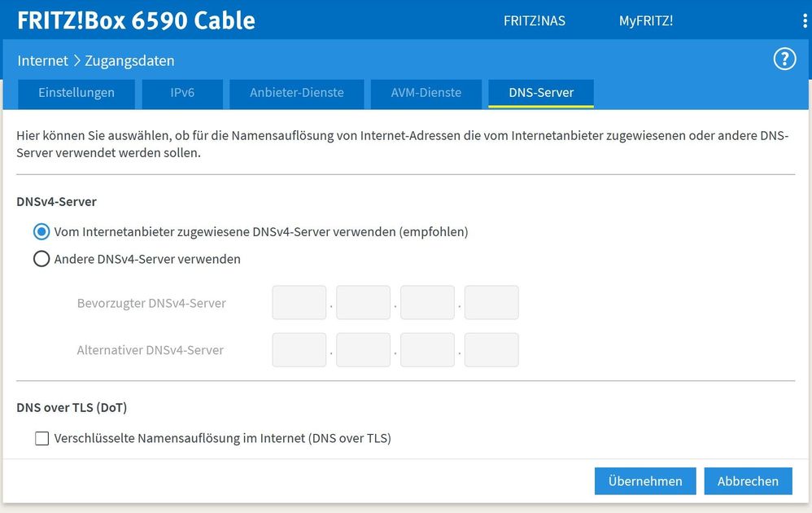Click fourth octet of Bevorzugter DNSv4-Server
The width and height of the screenshot is (812, 513).
click(491, 303)
